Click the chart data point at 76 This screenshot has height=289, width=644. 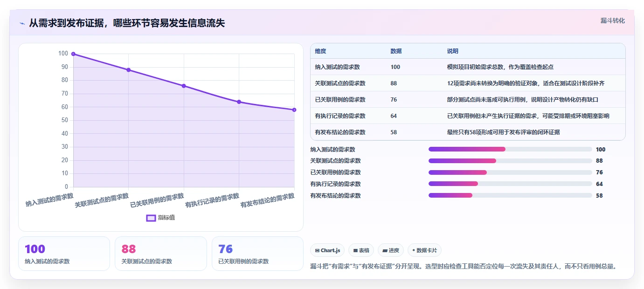(x=184, y=86)
